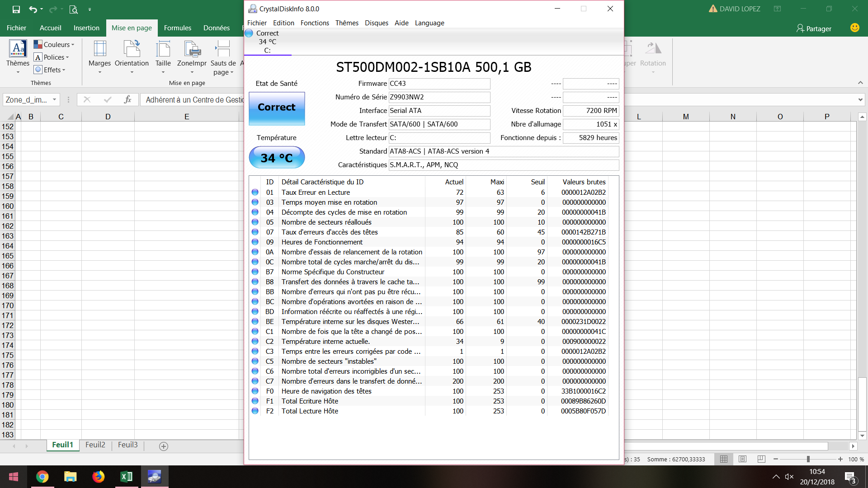This screenshot has width=868, height=488.
Task: Click the ZoneImpr print area icon
Action: (192, 49)
